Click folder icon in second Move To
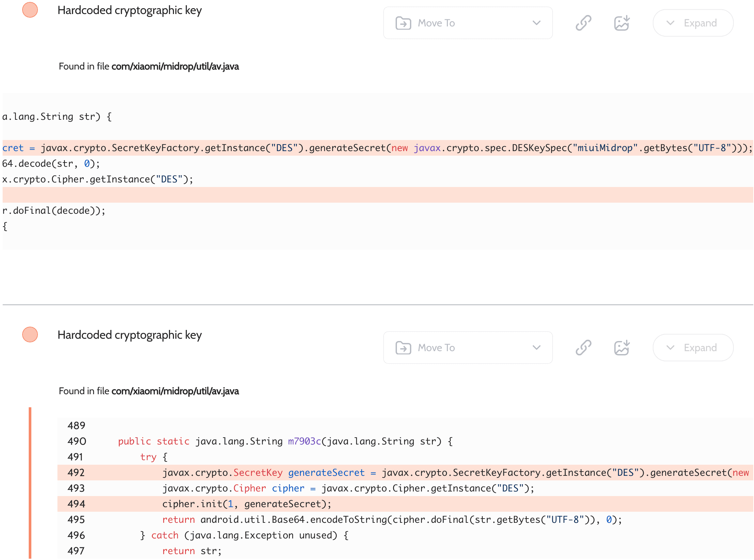 403,348
